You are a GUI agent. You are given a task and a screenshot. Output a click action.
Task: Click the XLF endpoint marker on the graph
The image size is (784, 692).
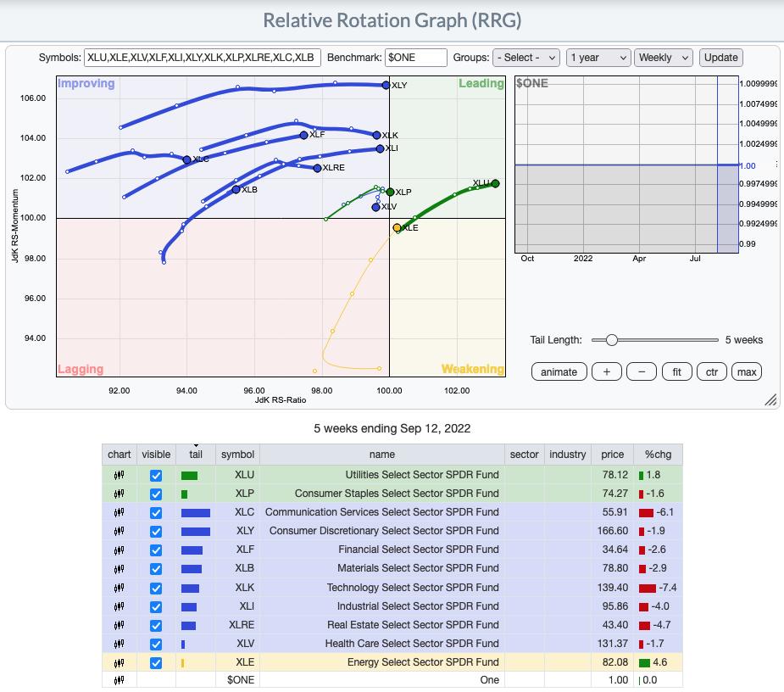303,135
